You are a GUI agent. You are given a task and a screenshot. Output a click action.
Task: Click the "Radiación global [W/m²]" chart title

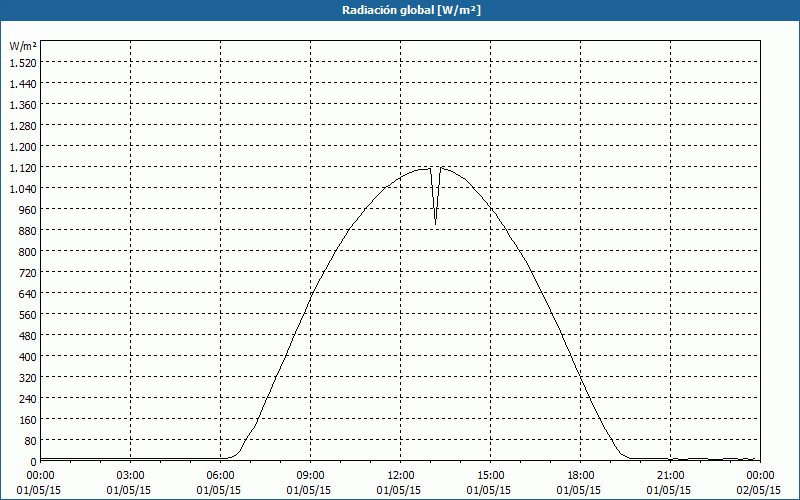(x=411, y=10)
